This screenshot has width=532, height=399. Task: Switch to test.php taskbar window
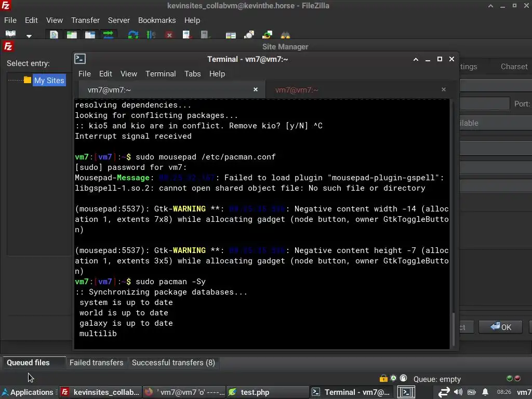click(268, 392)
